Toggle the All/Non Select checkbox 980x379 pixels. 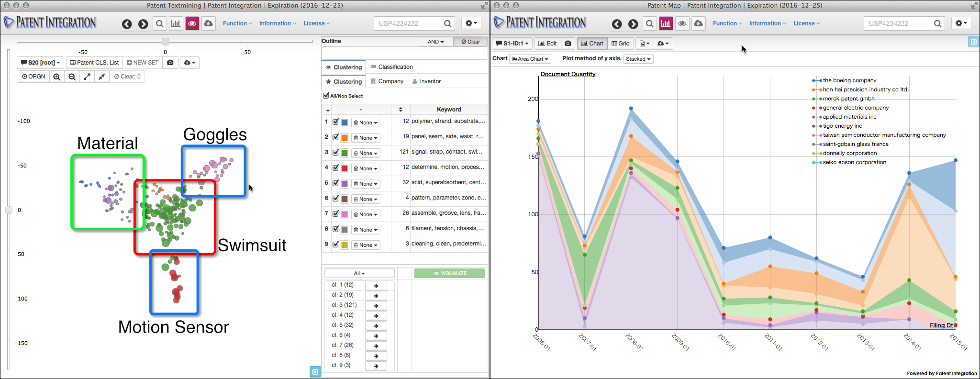pyautogui.click(x=326, y=96)
